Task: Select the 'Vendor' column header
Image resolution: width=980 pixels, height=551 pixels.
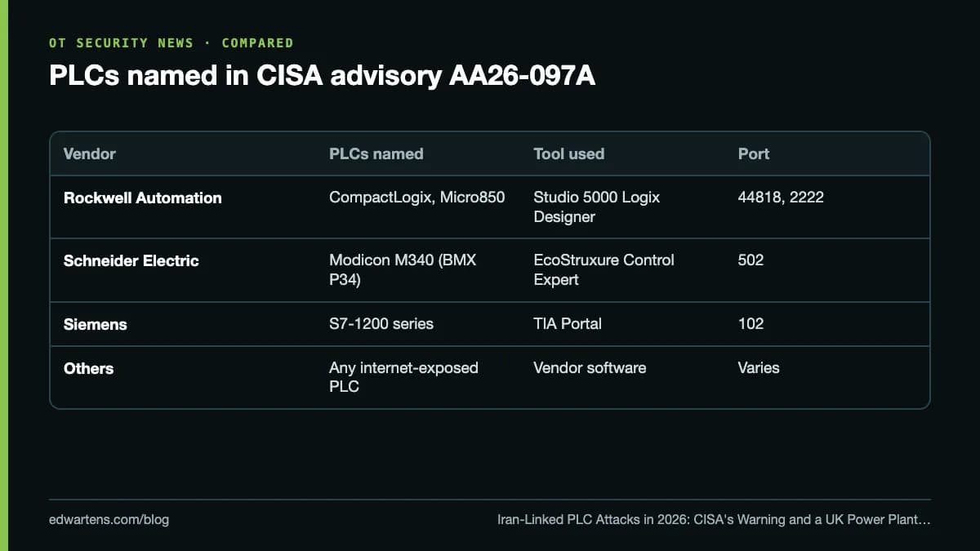Action: pyautogui.click(x=90, y=153)
